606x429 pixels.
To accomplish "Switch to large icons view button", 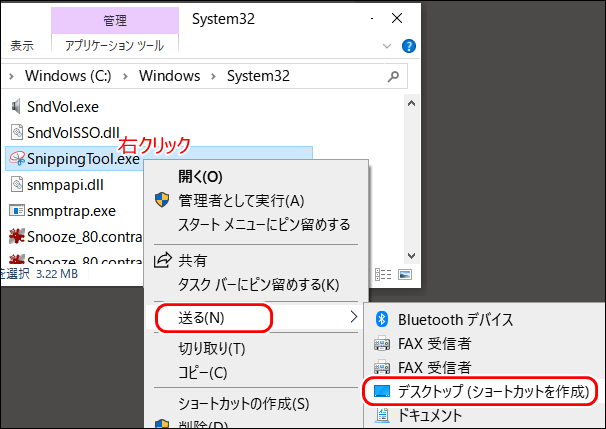I will pos(405,274).
